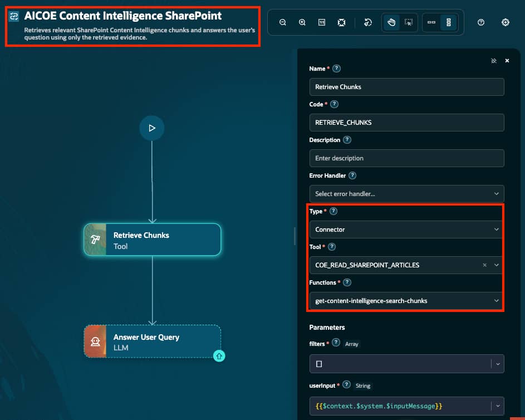The image size is (525, 420).
Task: Show help for the filters parameter
Action: (336, 343)
